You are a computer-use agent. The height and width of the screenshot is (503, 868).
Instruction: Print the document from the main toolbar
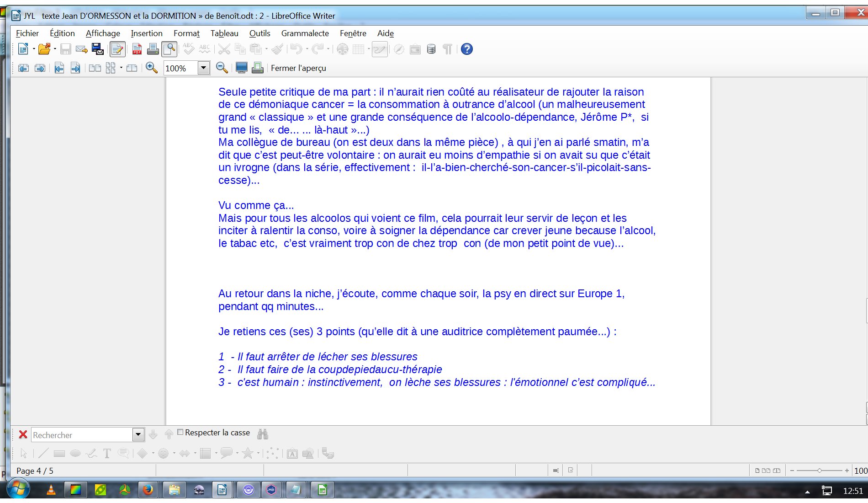pos(153,49)
